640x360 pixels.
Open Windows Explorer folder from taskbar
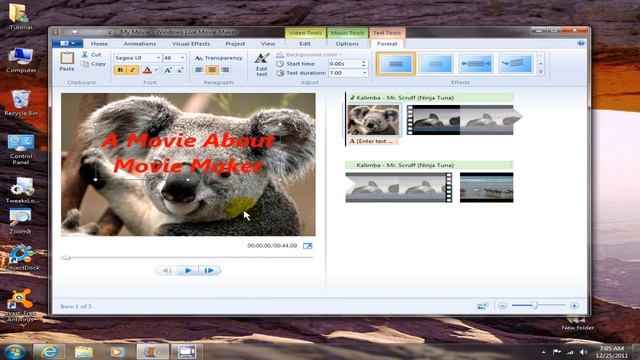point(83,352)
